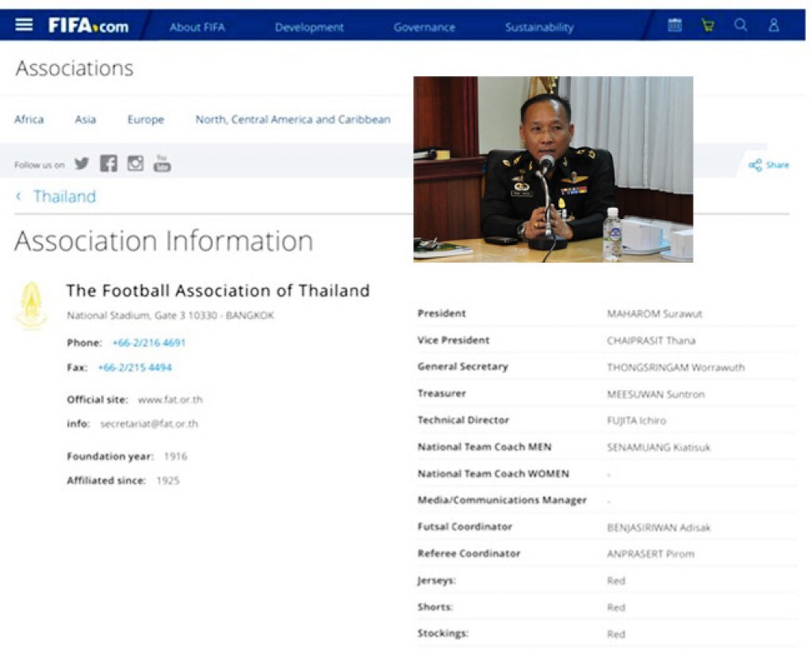The width and height of the screenshot is (812, 668).
Task: Click the FIFA.com logo
Action: 89,25
